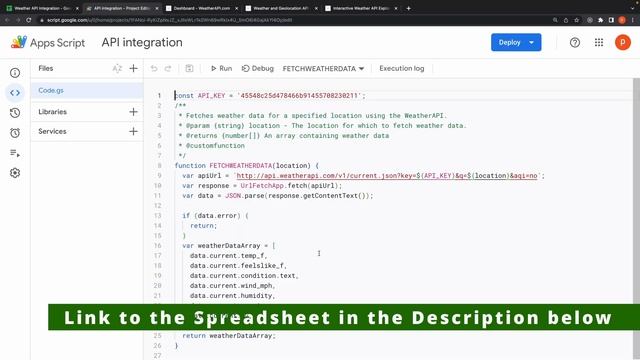Add a new file with the plus icon

[133, 69]
